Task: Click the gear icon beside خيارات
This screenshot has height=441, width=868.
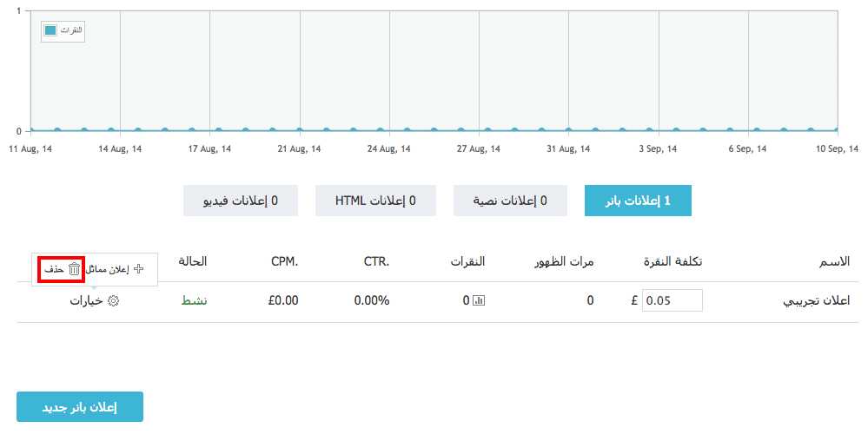Action: pos(113,301)
